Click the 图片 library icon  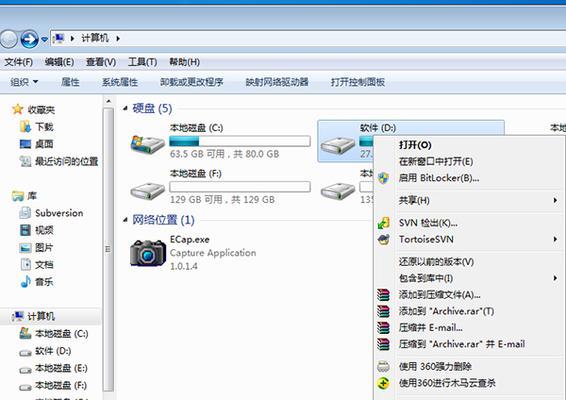point(25,247)
